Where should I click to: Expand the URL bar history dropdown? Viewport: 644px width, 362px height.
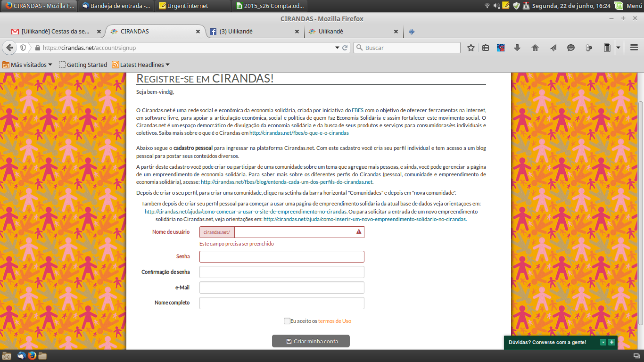coord(337,48)
